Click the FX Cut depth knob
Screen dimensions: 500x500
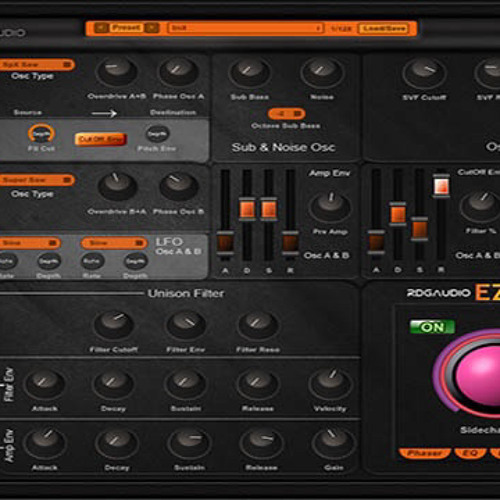41,133
